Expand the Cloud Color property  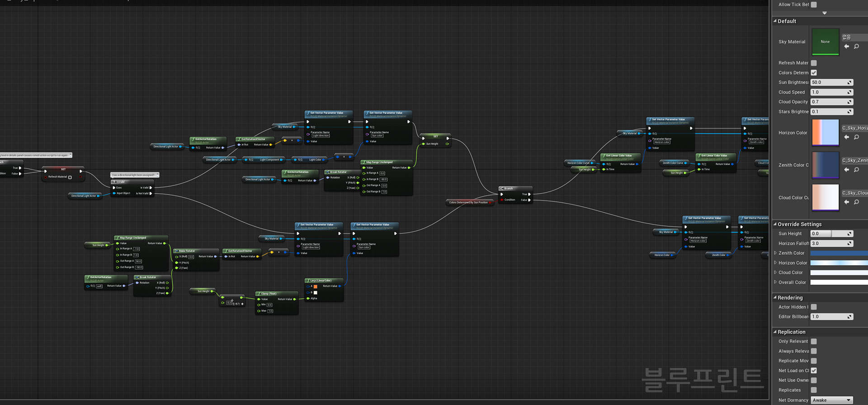775,272
